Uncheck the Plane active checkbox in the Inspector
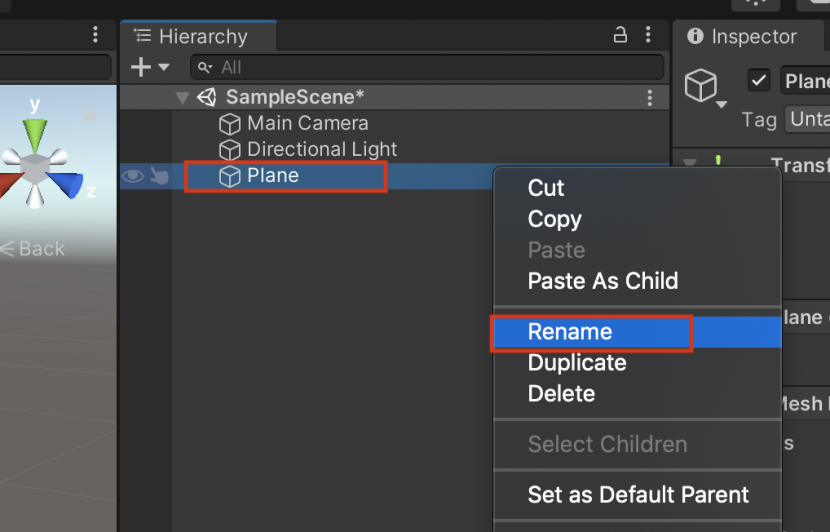The image size is (830, 532). point(759,81)
